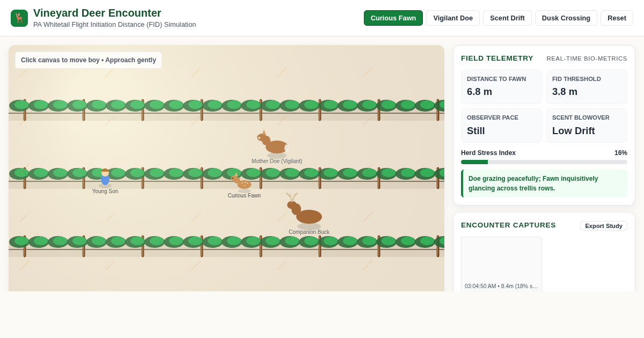This screenshot has height=338, width=644.
Task: Click the Curious Fawn sprite
Action: click(241, 182)
